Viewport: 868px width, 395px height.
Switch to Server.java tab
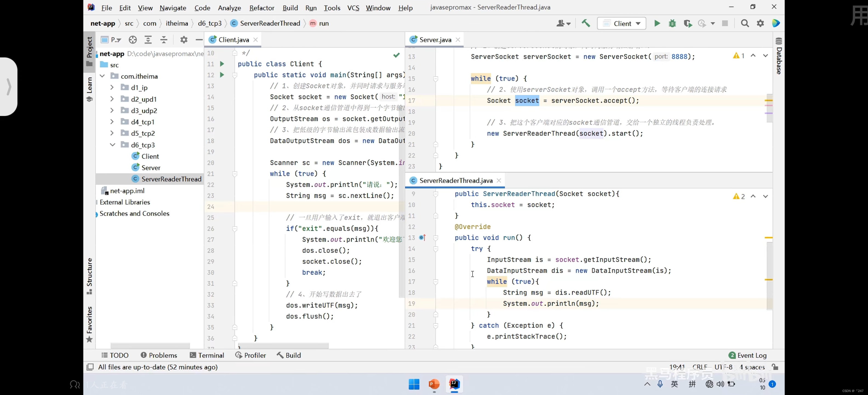click(x=435, y=40)
